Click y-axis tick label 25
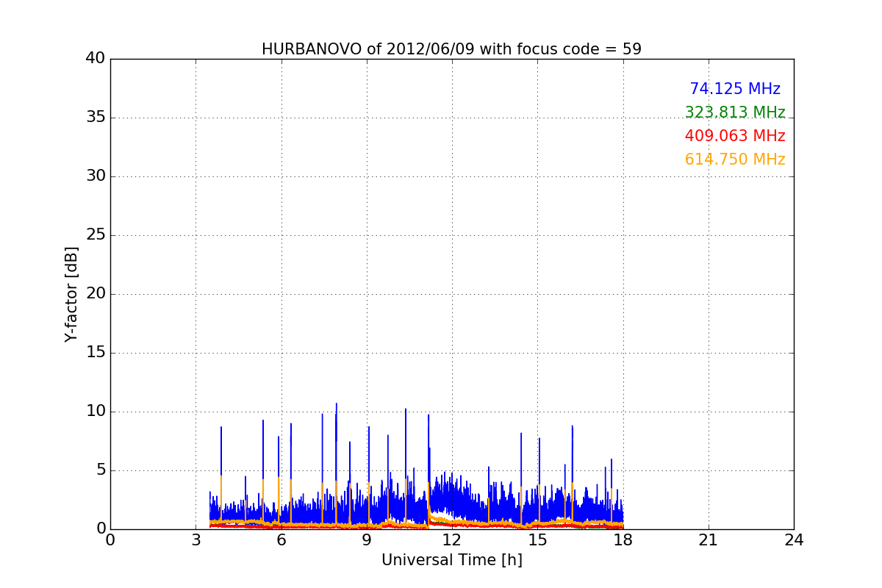This screenshot has width=882, height=588. [x=96, y=235]
